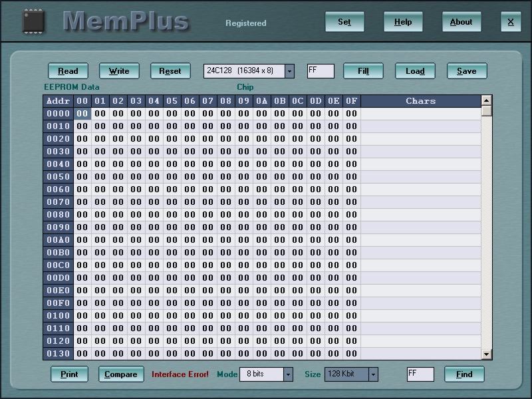
Task: Open the Set configuration dialog
Action: coord(344,21)
